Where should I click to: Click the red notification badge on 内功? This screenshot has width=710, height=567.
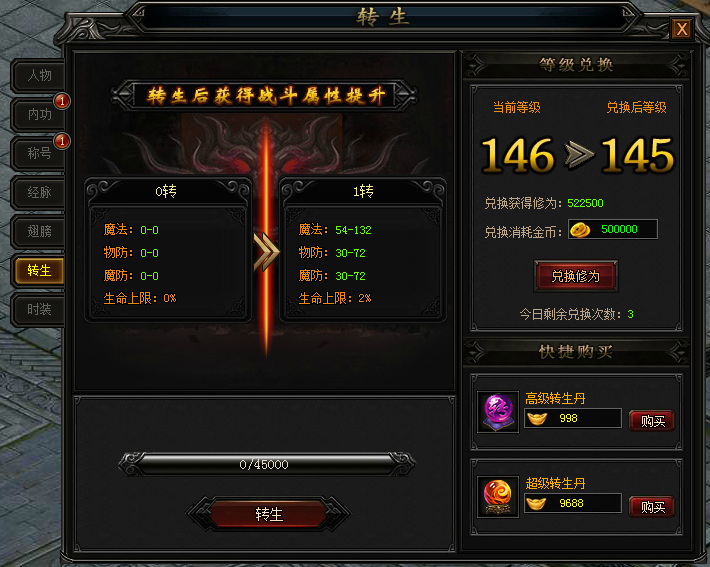pos(62,101)
